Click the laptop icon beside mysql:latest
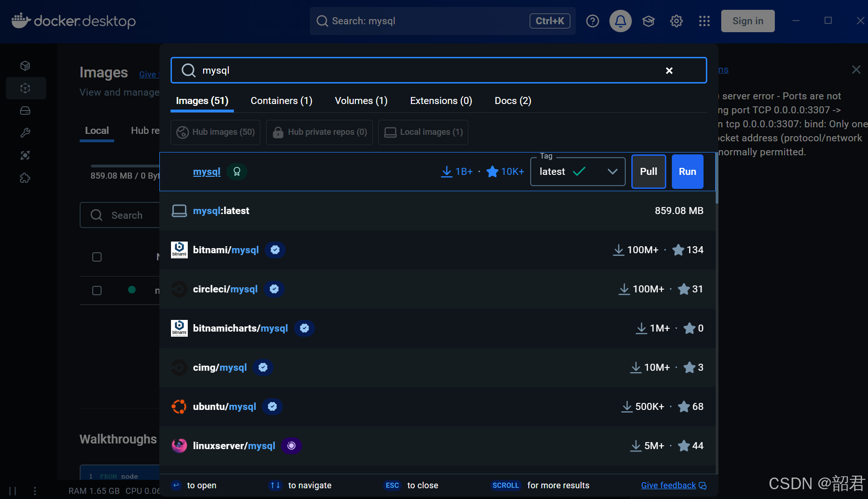Viewport: 868px width, 499px height. [x=179, y=211]
